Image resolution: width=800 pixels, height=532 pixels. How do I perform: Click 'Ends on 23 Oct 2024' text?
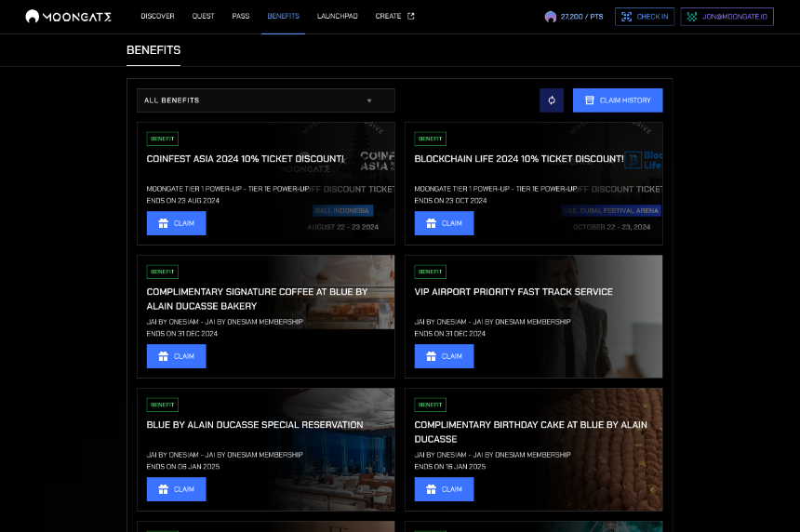click(450, 201)
